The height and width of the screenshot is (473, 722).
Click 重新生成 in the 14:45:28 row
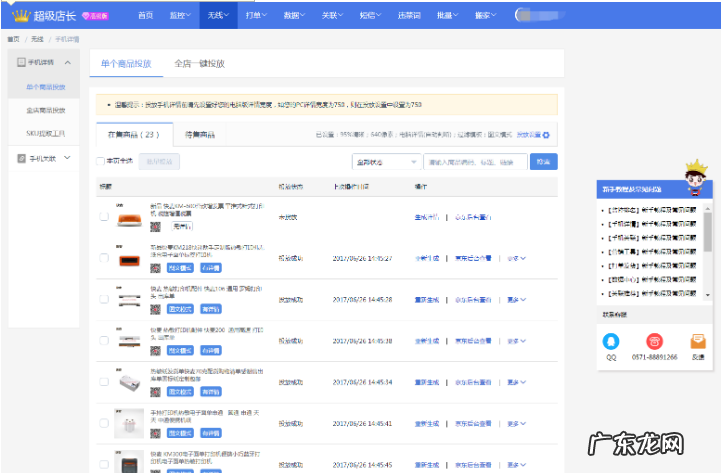(426, 300)
